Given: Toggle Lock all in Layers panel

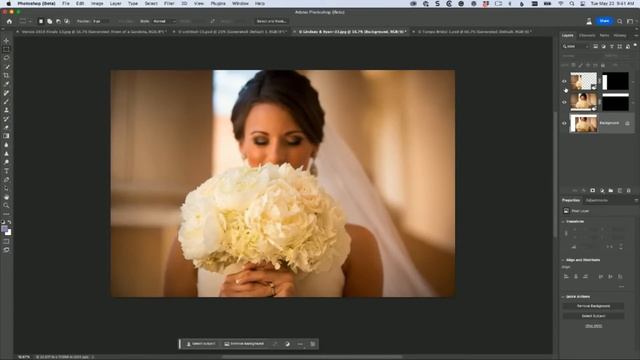Looking at the screenshot, I should (x=603, y=65).
